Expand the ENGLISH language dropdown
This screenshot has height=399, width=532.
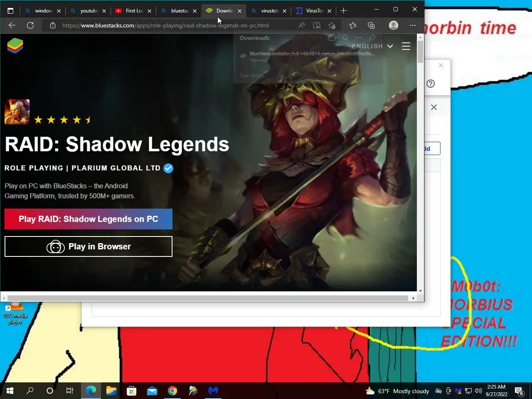(x=372, y=46)
